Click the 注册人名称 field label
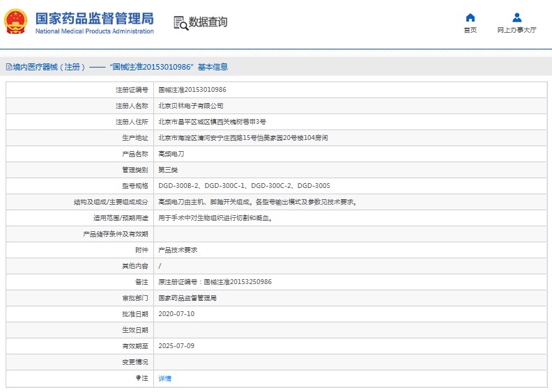This screenshot has width=552, height=392. 132,106
